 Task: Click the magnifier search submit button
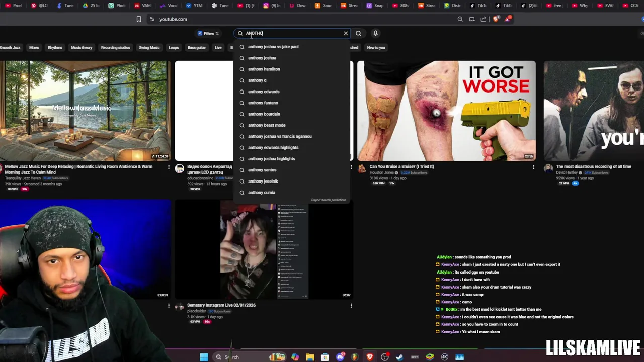click(x=358, y=33)
